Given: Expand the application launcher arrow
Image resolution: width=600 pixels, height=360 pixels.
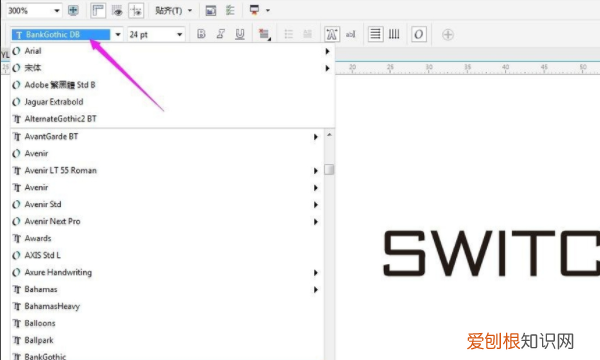Looking at the screenshot, I should point(268,10).
